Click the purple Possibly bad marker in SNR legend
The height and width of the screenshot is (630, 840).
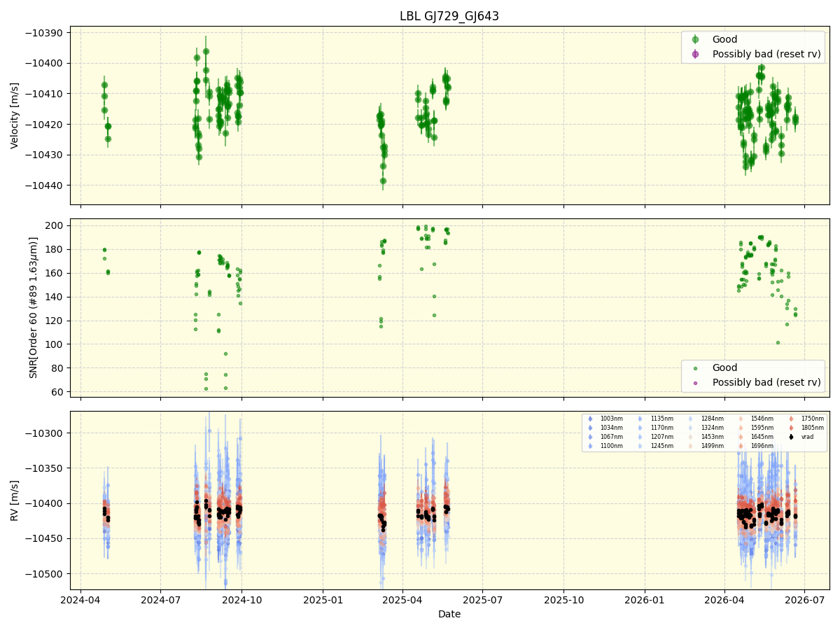click(x=695, y=382)
